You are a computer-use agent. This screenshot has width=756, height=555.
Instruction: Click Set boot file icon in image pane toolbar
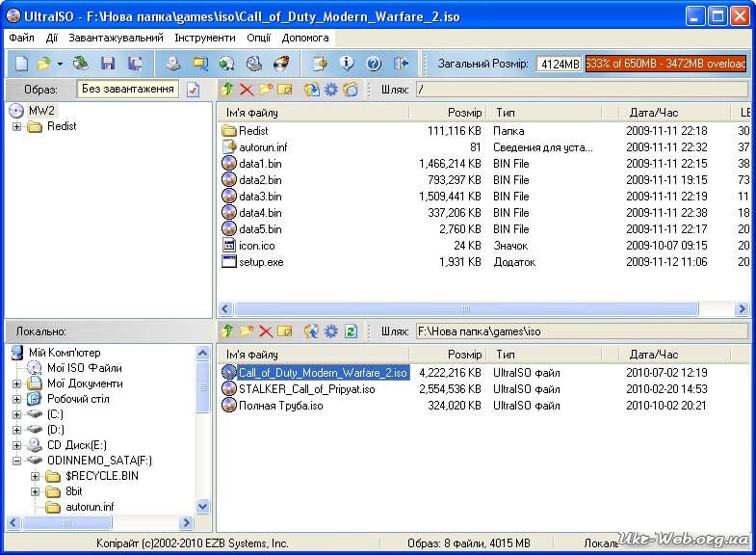351,90
